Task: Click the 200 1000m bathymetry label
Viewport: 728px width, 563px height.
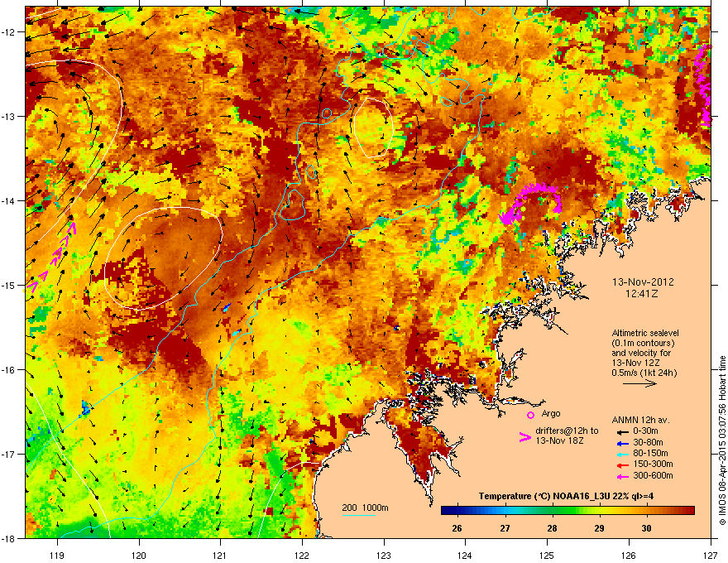Action: point(365,508)
